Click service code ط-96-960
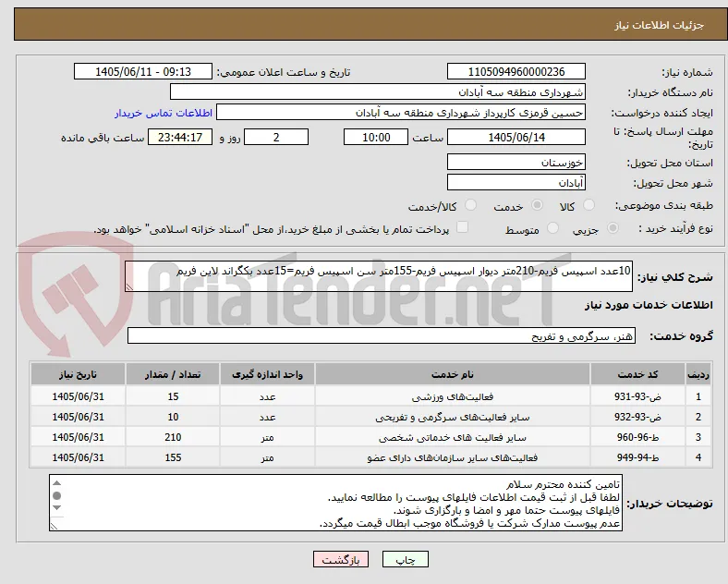 coord(637,437)
